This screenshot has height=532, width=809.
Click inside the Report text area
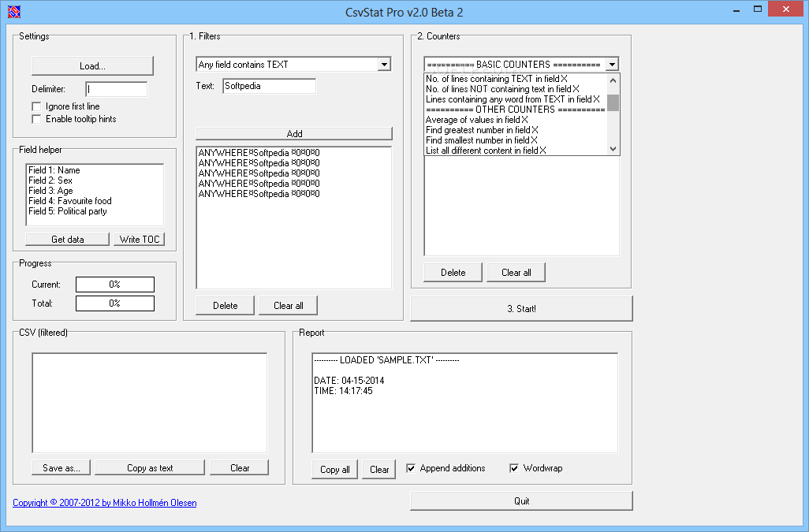point(465,403)
